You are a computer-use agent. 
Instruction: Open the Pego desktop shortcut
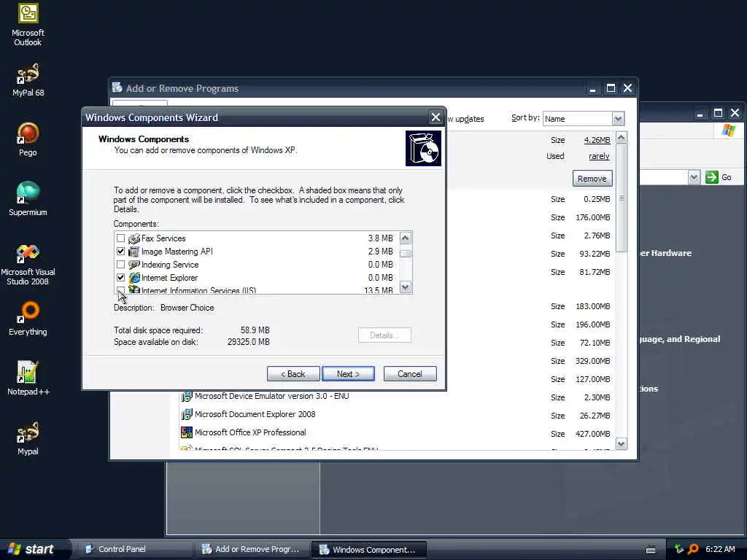tap(28, 139)
